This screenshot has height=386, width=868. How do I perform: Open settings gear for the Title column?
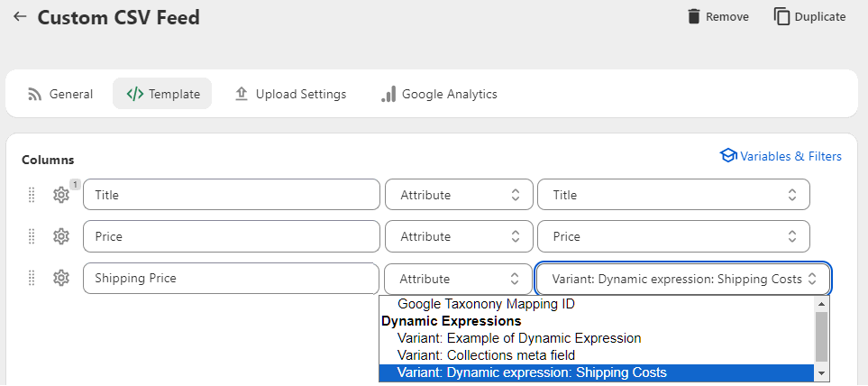(x=61, y=195)
